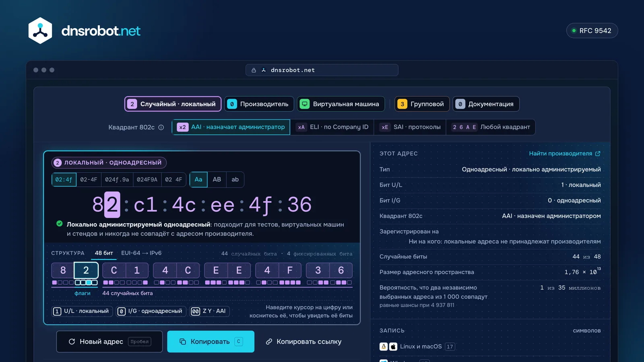Image resolution: width=644 pixels, height=362 pixels.
Task: Click the Копировать button
Action: click(211, 341)
